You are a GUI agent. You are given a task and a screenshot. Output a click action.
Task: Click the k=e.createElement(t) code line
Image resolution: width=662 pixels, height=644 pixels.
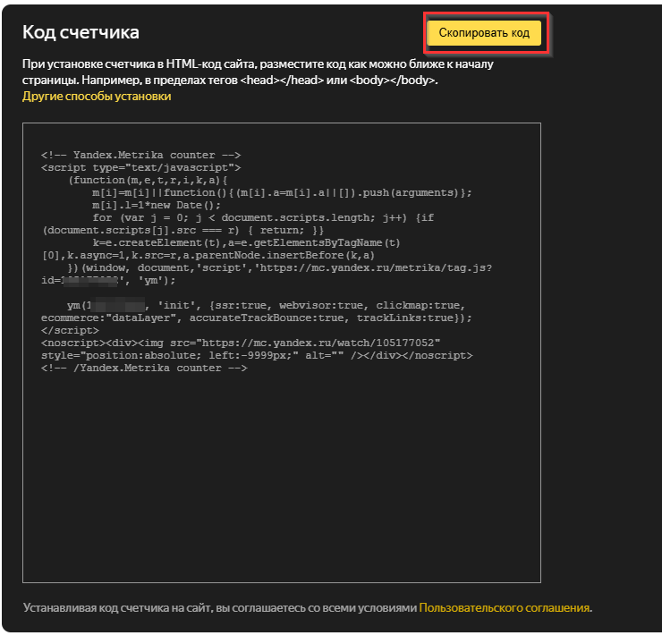click(246, 242)
